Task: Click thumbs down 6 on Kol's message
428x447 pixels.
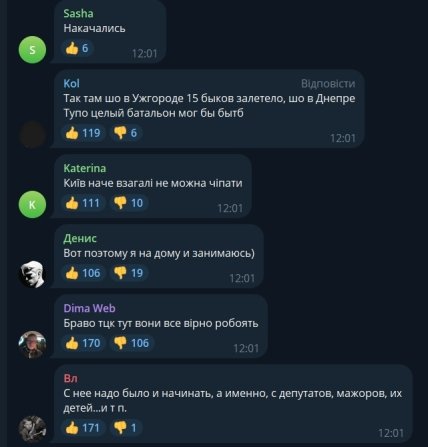Action: click(126, 133)
